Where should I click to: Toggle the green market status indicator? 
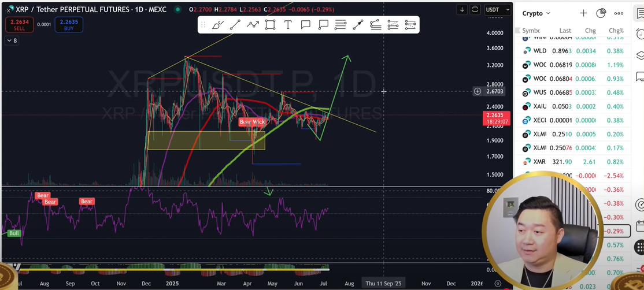click(x=177, y=10)
